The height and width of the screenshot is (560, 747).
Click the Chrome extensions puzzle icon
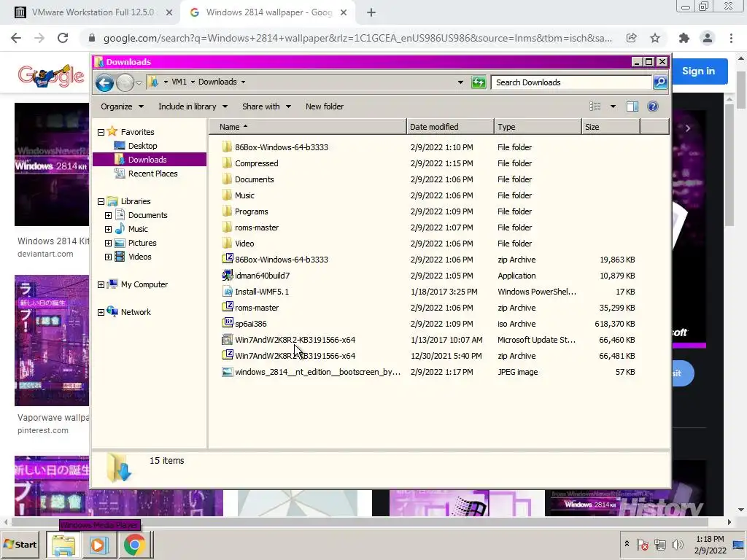click(x=684, y=38)
